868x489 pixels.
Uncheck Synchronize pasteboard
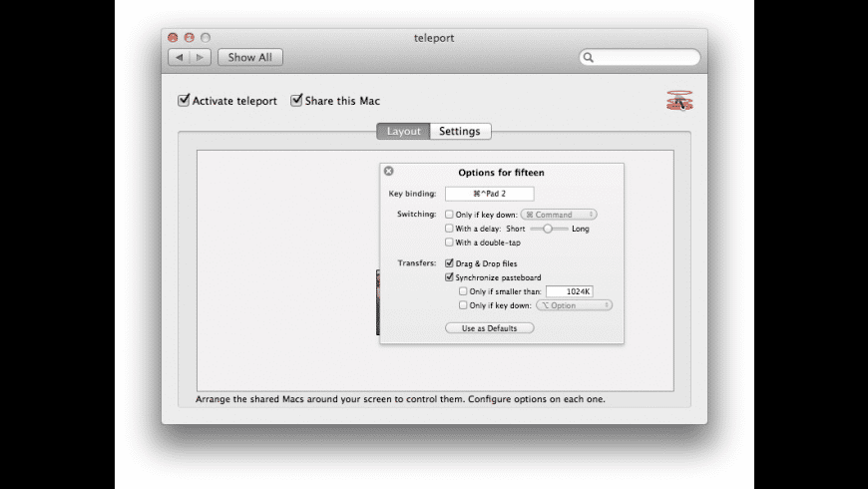(x=449, y=276)
